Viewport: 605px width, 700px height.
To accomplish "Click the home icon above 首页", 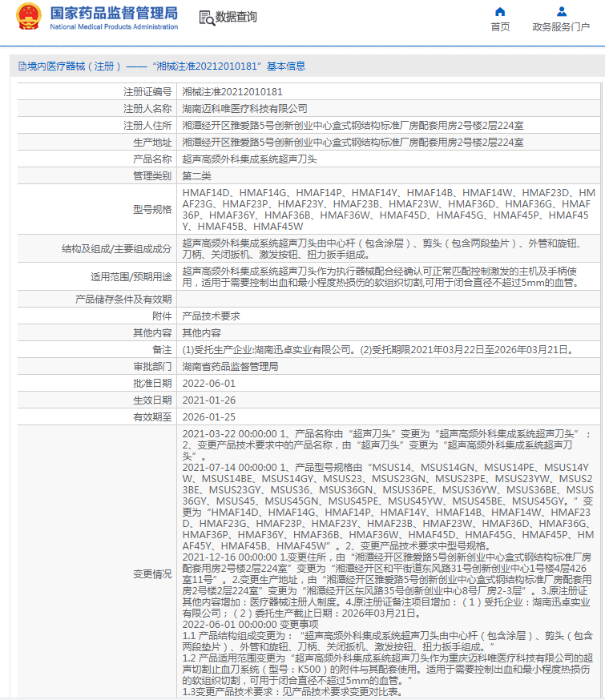I will point(500,11).
